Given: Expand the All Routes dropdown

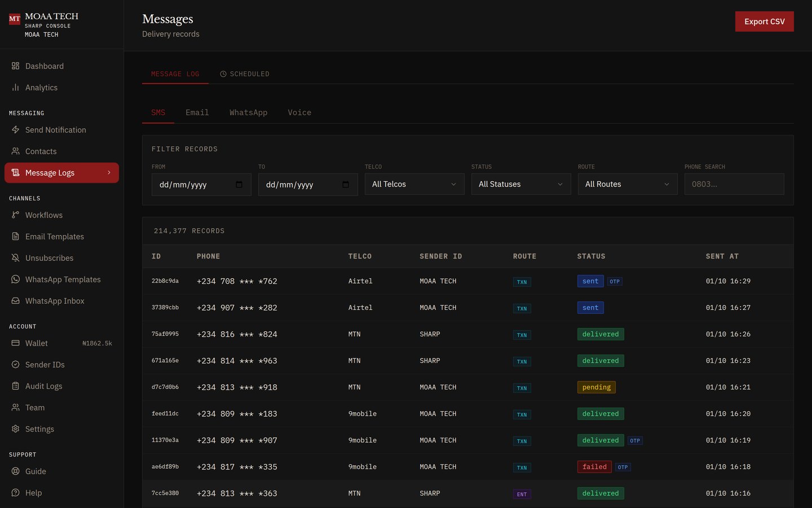Looking at the screenshot, I should (x=628, y=184).
